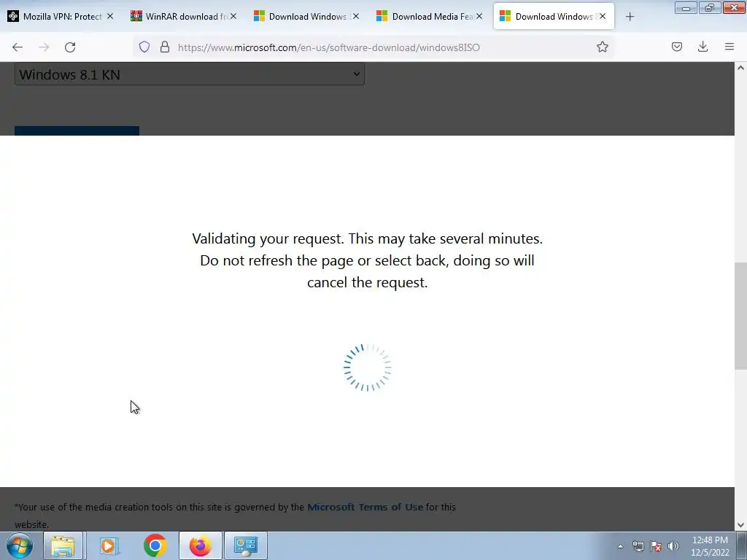View site security via the padlock icon
Image resolution: width=747 pixels, height=560 pixels.
click(165, 47)
